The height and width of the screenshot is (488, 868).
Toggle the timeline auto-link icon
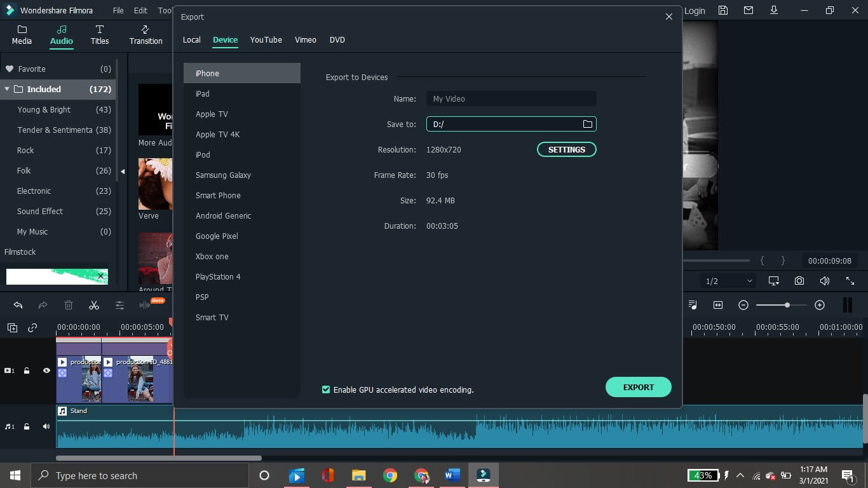pos(32,328)
